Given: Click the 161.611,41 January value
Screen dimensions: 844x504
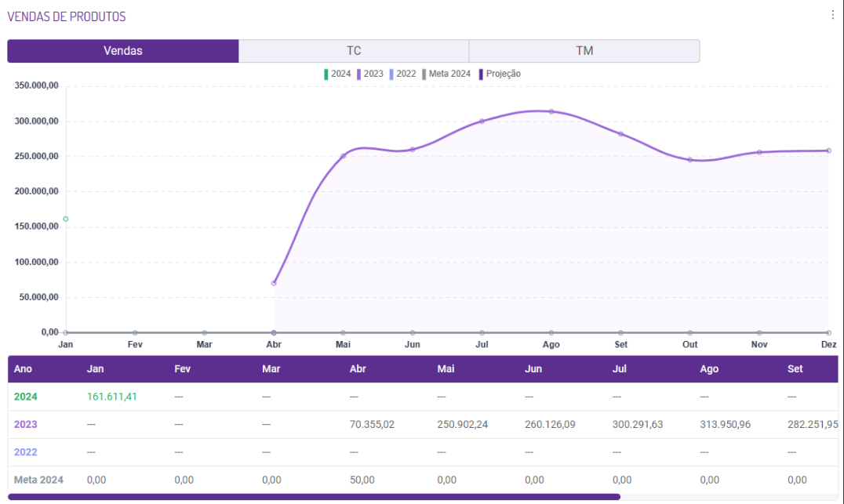Looking at the screenshot, I should 112,397.
